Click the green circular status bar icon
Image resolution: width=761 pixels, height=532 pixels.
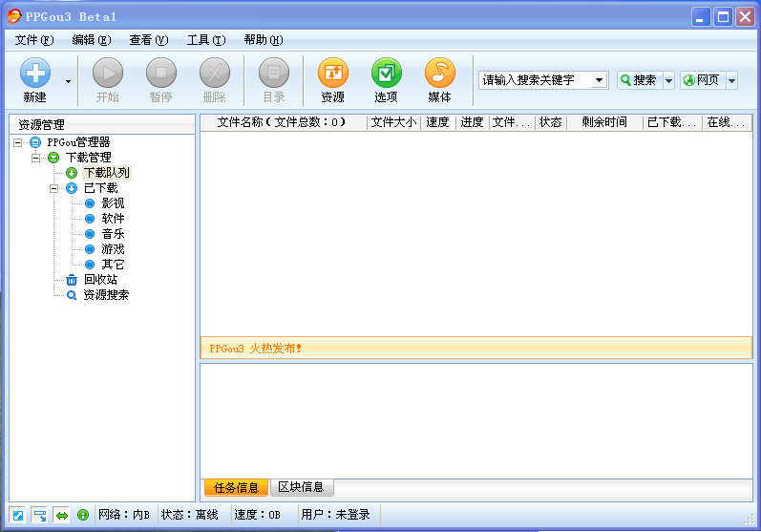83,515
